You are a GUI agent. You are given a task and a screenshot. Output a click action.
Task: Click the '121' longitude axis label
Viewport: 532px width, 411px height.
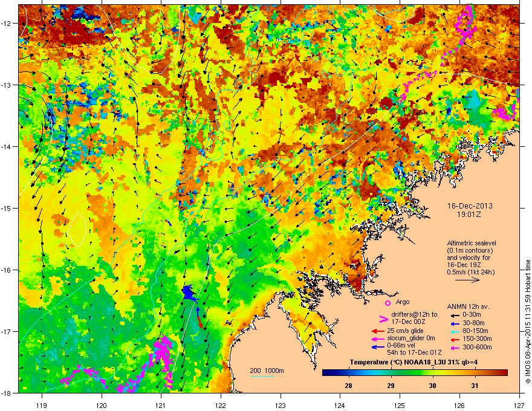[161, 405]
